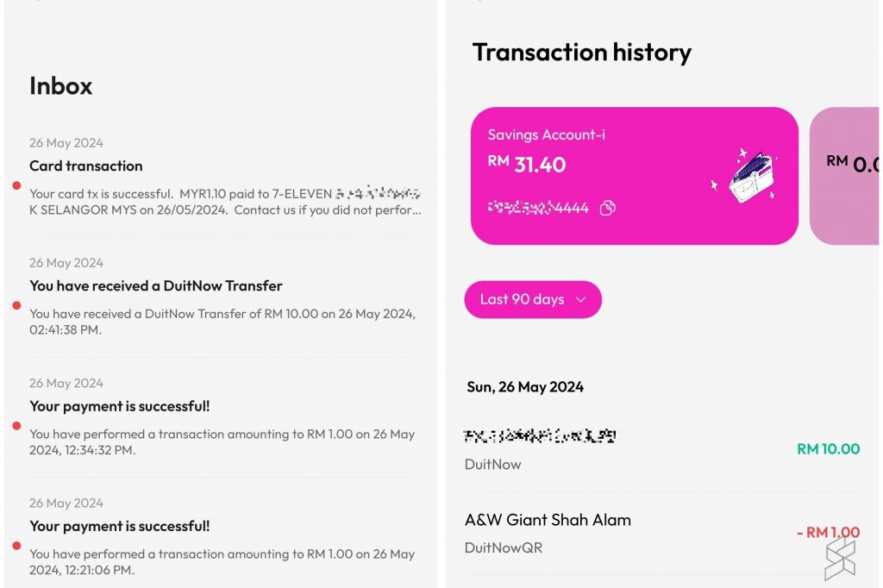This screenshot has width=883, height=588.
Task: Open the Last 90 days filter dropdown
Action: coord(533,299)
